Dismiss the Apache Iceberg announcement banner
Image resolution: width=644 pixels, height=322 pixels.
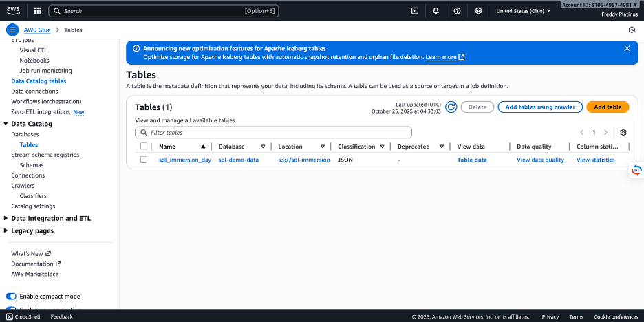click(x=627, y=48)
